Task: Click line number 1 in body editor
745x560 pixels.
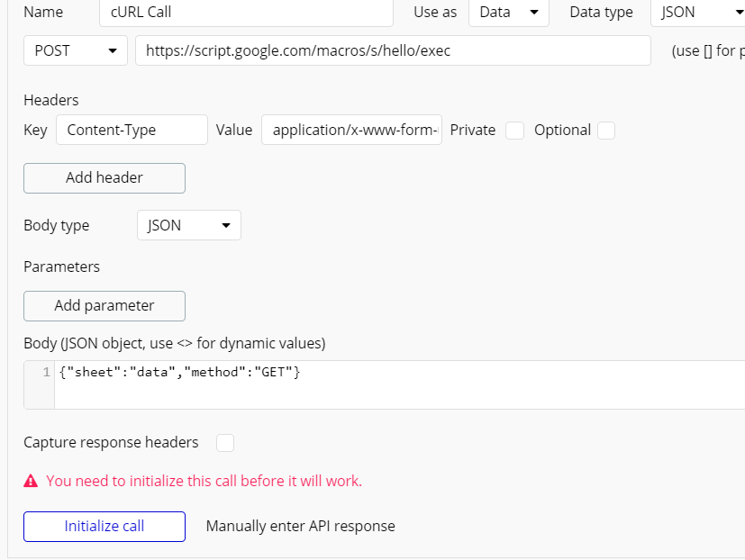Action: point(46,373)
